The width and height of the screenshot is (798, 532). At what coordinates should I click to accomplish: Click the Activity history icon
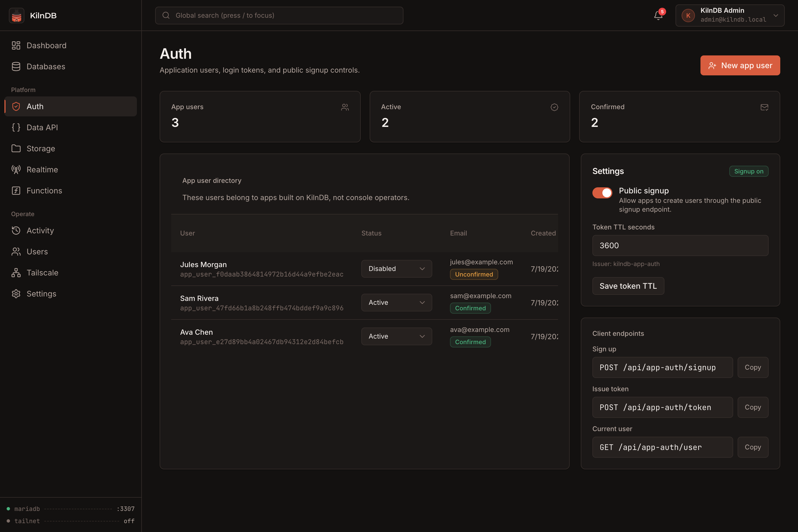point(16,231)
